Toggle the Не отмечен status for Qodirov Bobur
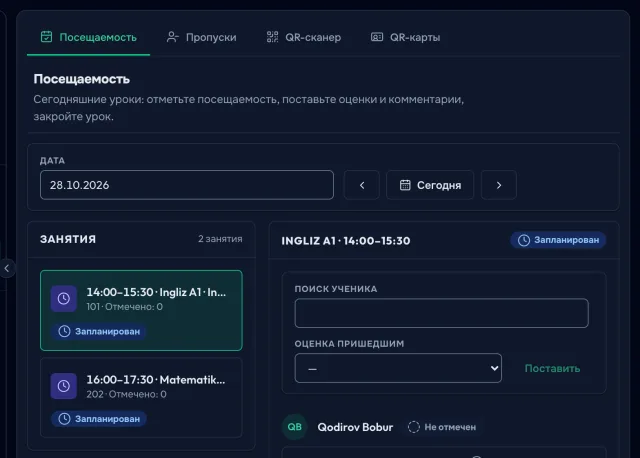The image size is (640, 458). (442, 427)
